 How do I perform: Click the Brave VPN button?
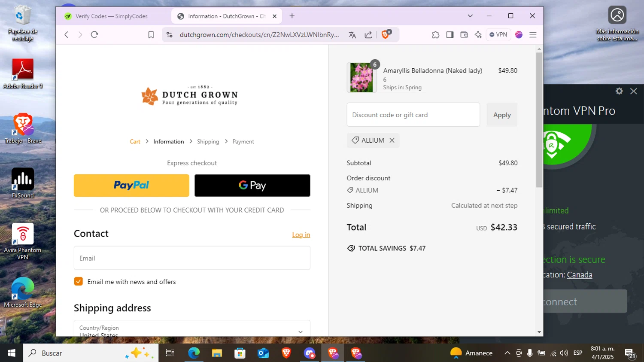coord(498,35)
